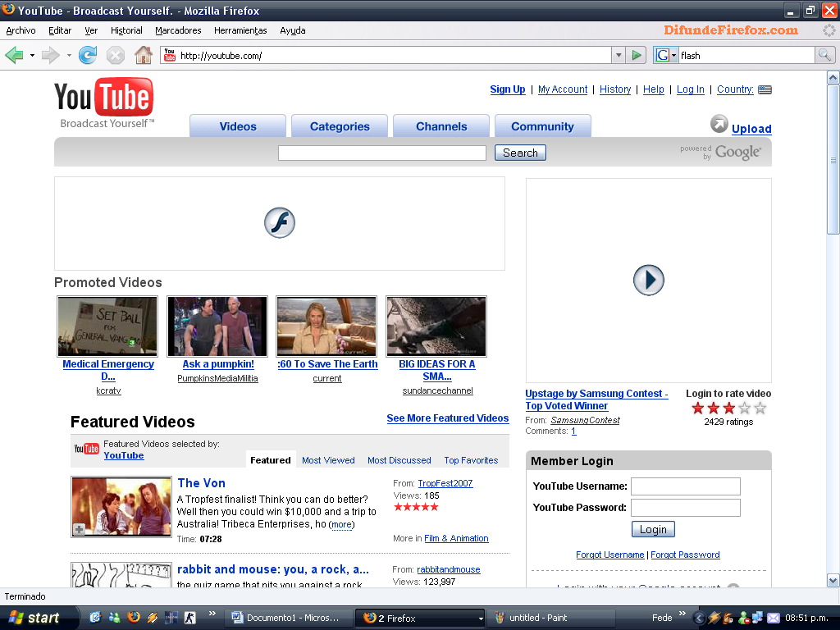Click the grey Forward arrow button
Viewport: 840px width, 630px height.
click(50, 55)
